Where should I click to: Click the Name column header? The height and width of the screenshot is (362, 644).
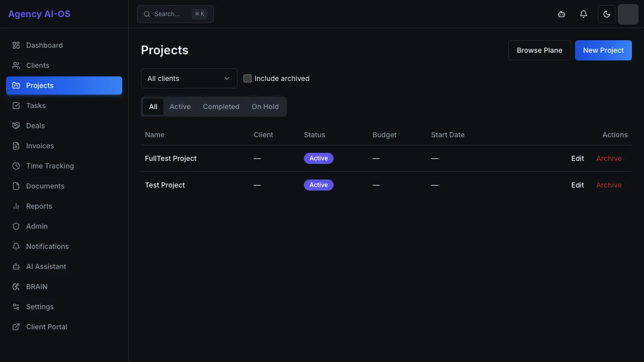click(154, 135)
